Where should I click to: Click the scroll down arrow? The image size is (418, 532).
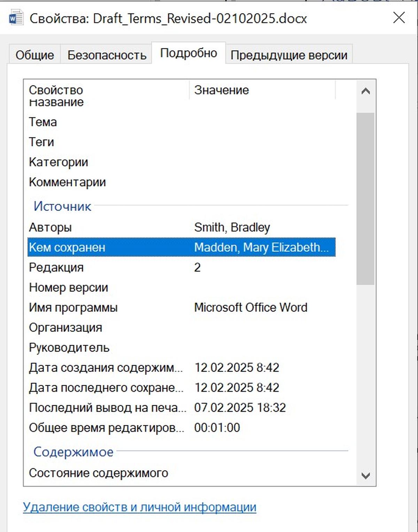click(365, 476)
